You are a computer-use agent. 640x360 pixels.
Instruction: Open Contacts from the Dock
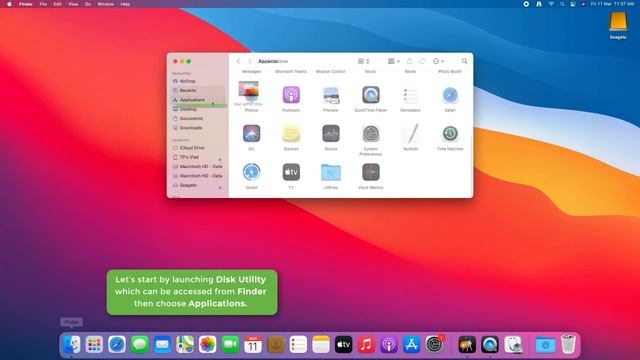coord(276,344)
